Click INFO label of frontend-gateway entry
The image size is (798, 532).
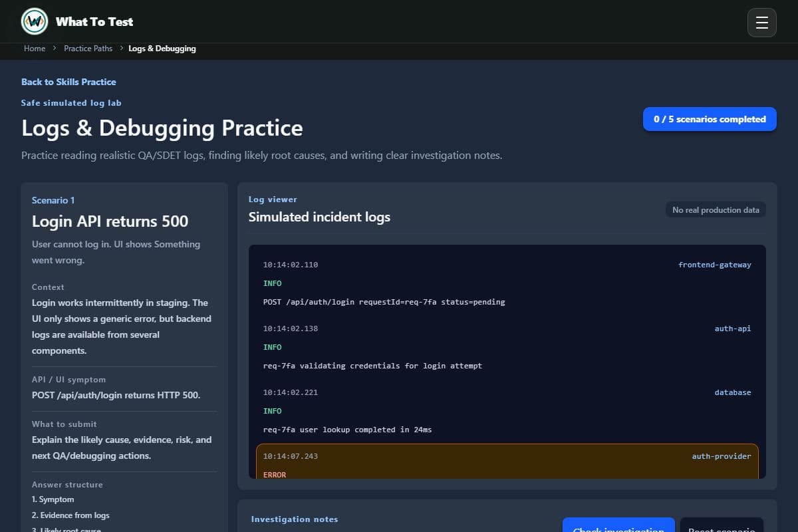click(x=273, y=283)
